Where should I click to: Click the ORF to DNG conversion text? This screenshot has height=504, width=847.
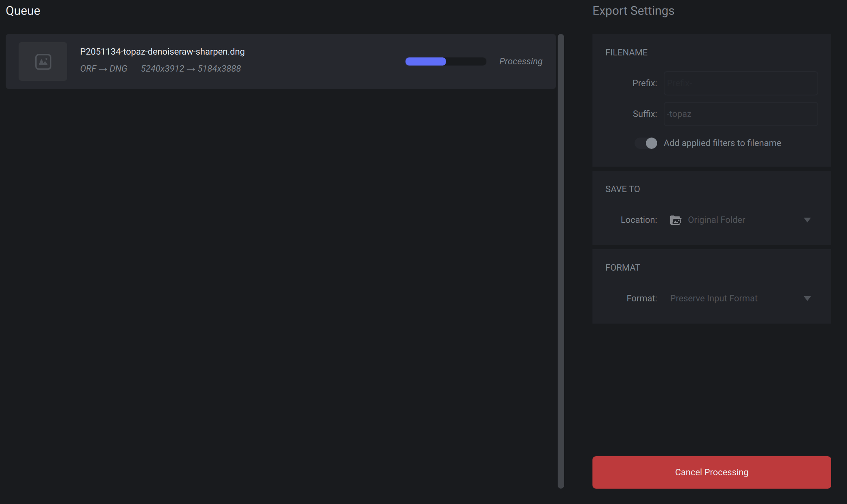coord(104,69)
